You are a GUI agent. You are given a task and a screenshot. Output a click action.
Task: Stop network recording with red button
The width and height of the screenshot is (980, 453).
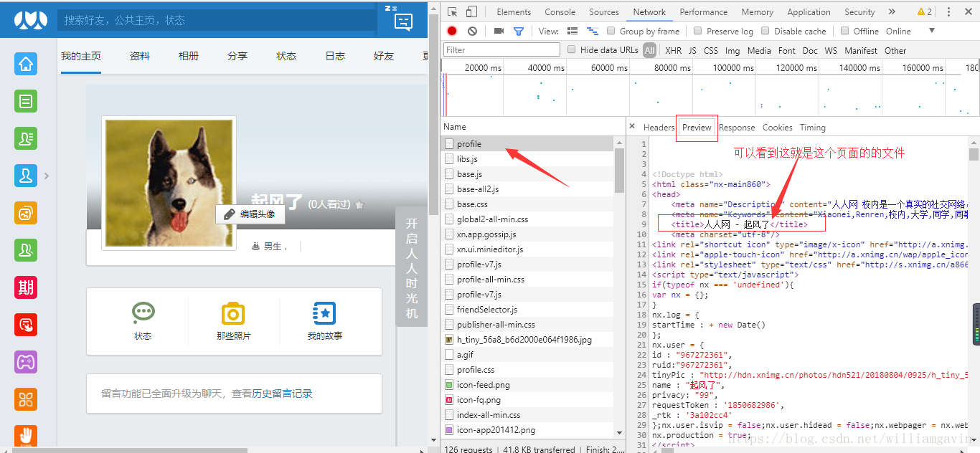[452, 31]
